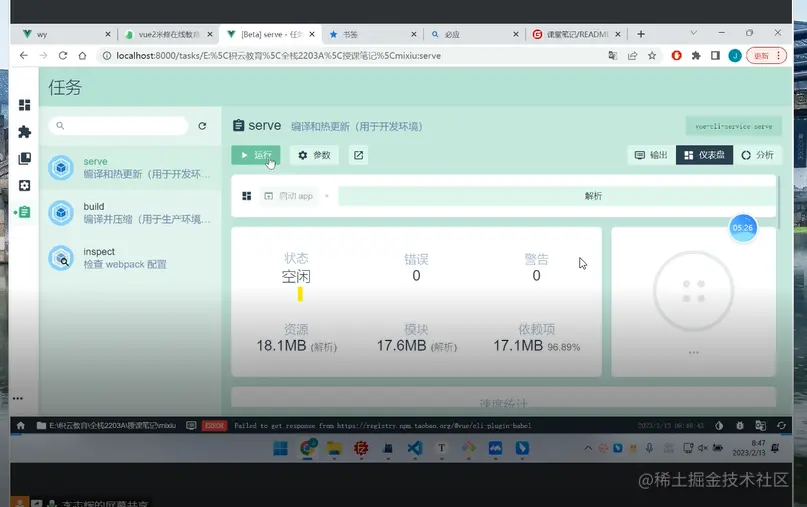Click the 17.6MB modules value
The width and height of the screenshot is (807, 507).
[401, 345]
